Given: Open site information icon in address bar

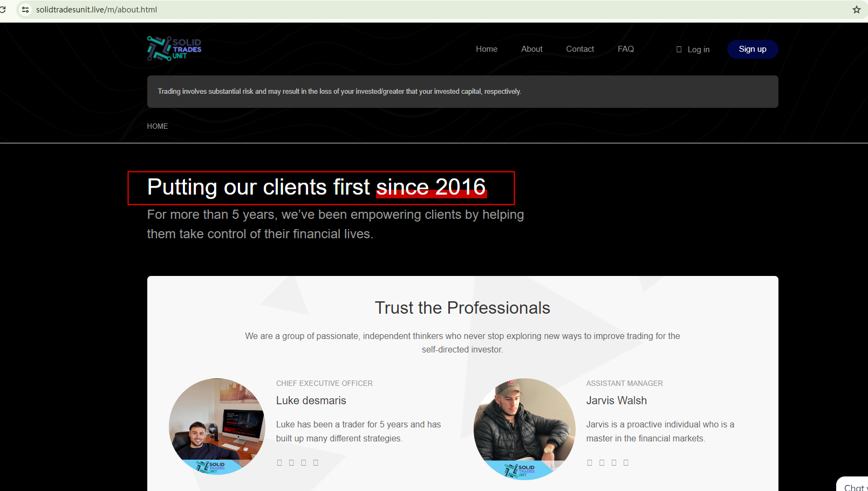Looking at the screenshot, I should click(x=25, y=10).
